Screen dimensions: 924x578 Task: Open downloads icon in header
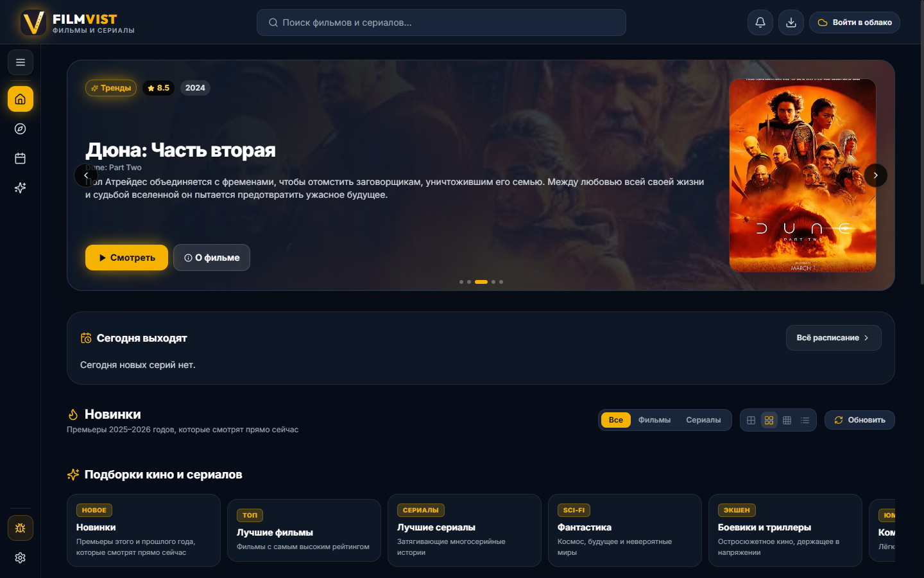tap(791, 22)
